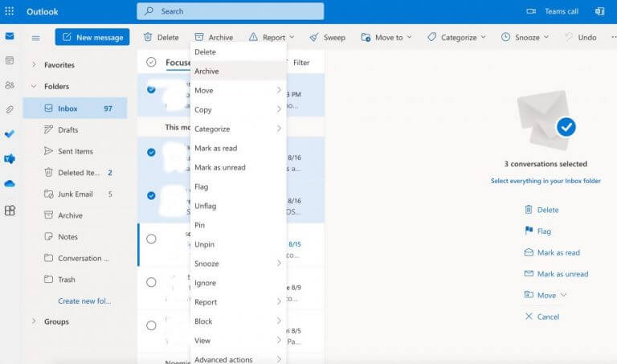
Task: Open the Archive folder in sidebar
Action: point(76,215)
